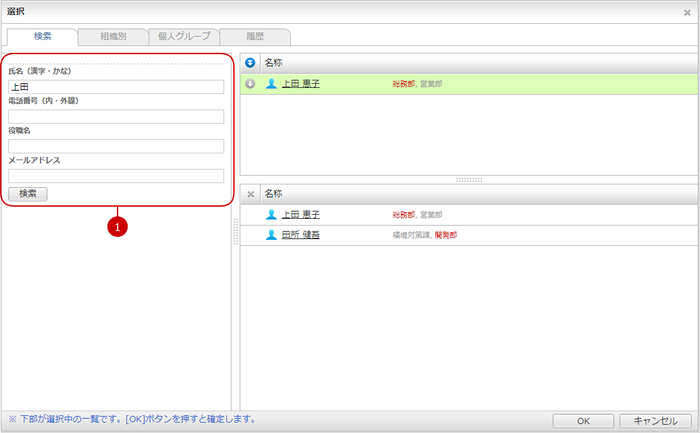Viewport: 700px width, 433px height.
Task: Select the 履歴 tab
Action: pos(254,36)
